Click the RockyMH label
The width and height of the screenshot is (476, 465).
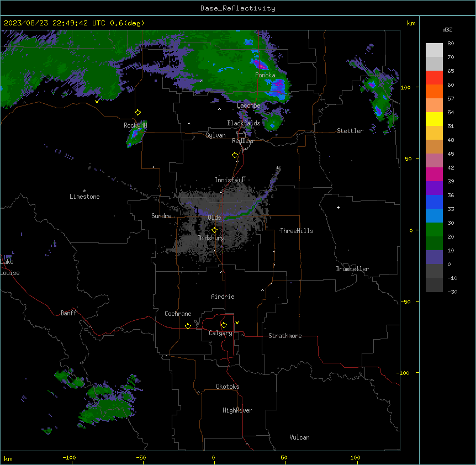click(135, 125)
